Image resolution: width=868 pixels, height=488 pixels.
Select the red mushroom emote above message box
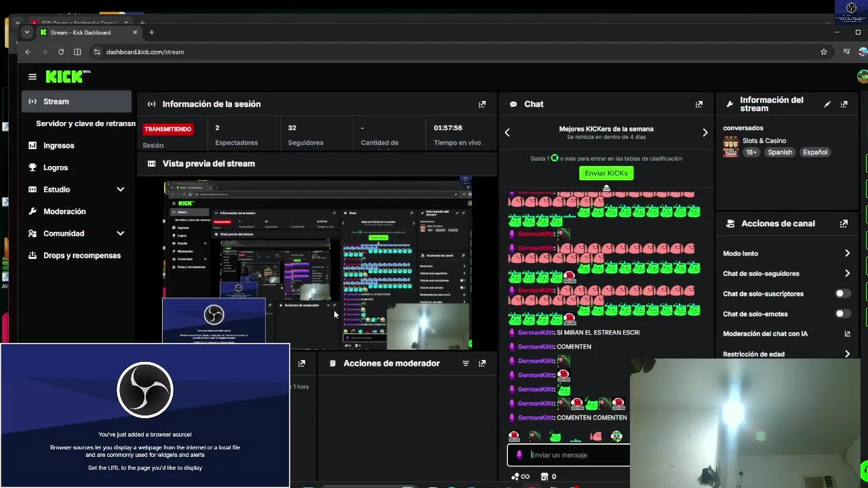(514, 436)
